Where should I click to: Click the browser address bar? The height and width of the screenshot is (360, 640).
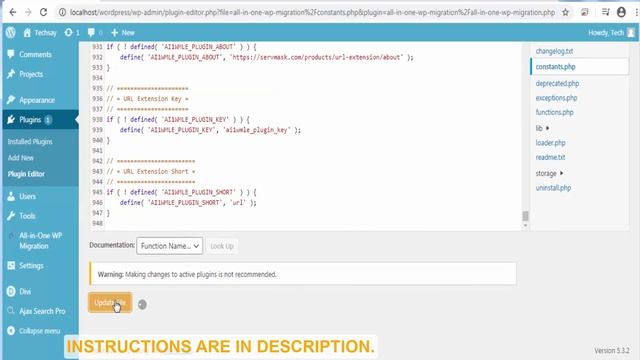click(x=312, y=12)
